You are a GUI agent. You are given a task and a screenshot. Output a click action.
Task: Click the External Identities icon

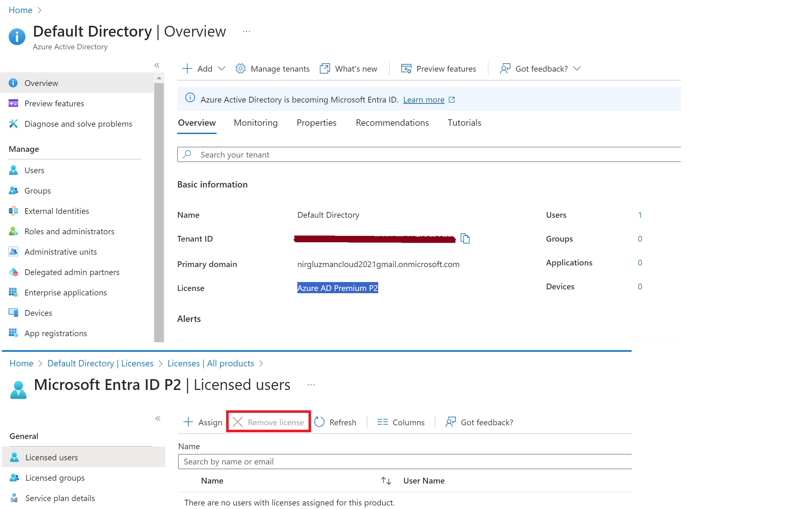[x=13, y=210]
